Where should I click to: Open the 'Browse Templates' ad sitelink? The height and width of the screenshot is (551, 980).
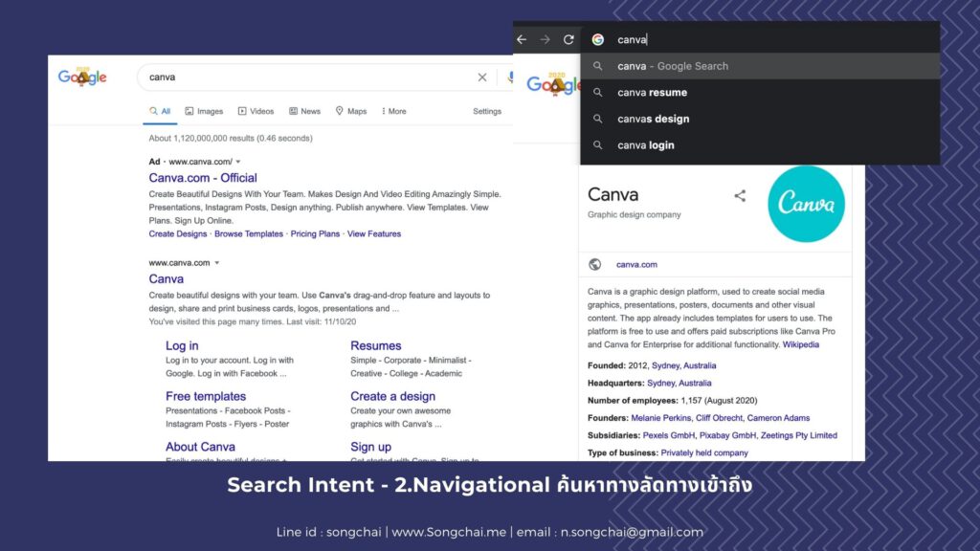(249, 233)
